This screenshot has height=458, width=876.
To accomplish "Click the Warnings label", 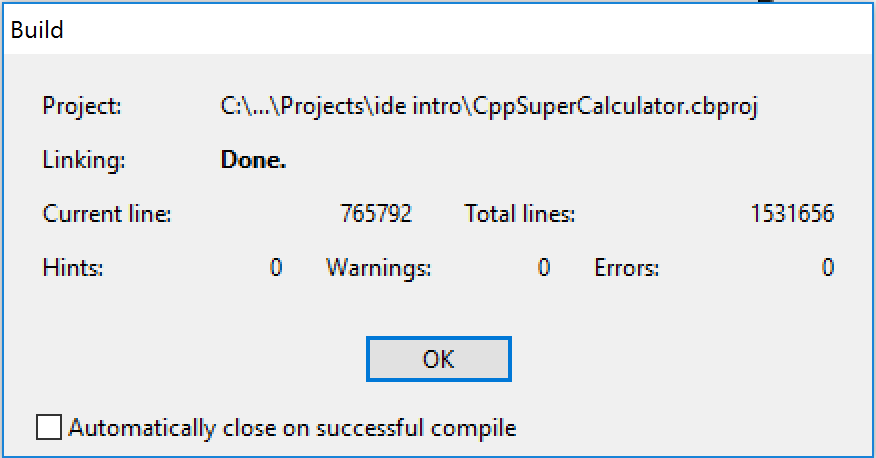I will [x=379, y=269].
